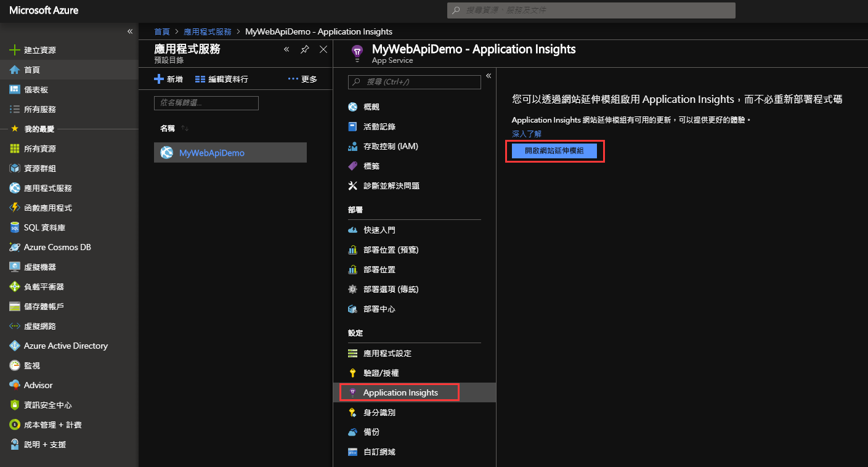
Task: Click the 新增 toolbar button
Action: coord(168,79)
